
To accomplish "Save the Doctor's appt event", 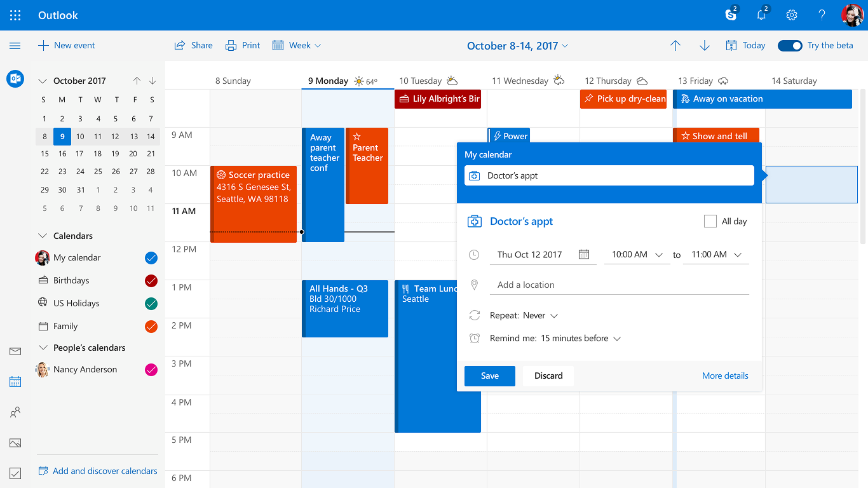I will tap(490, 376).
